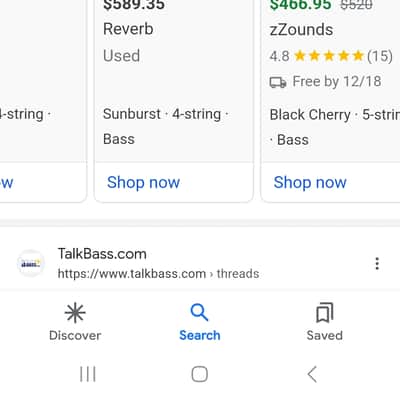Open TalkBass result three-dot menu
This screenshot has width=400, height=400.
click(x=377, y=263)
